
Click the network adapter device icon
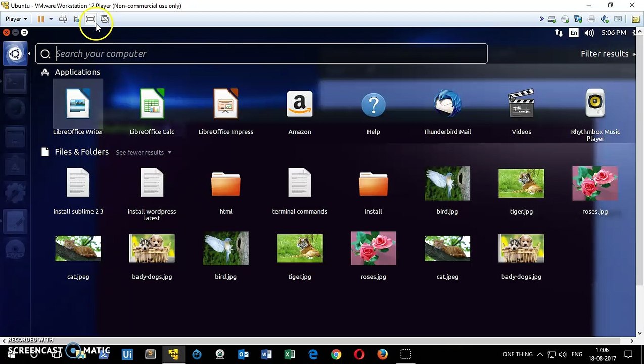click(x=578, y=19)
